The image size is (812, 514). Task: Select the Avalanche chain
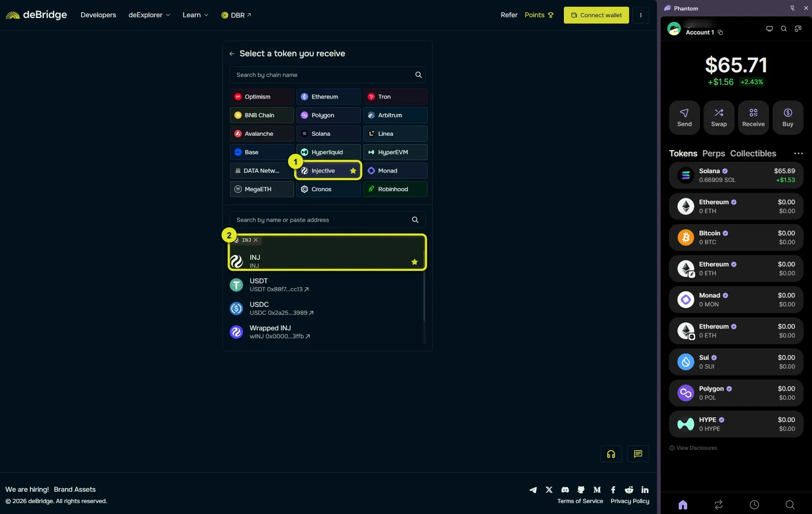click(x=262, y=134)
